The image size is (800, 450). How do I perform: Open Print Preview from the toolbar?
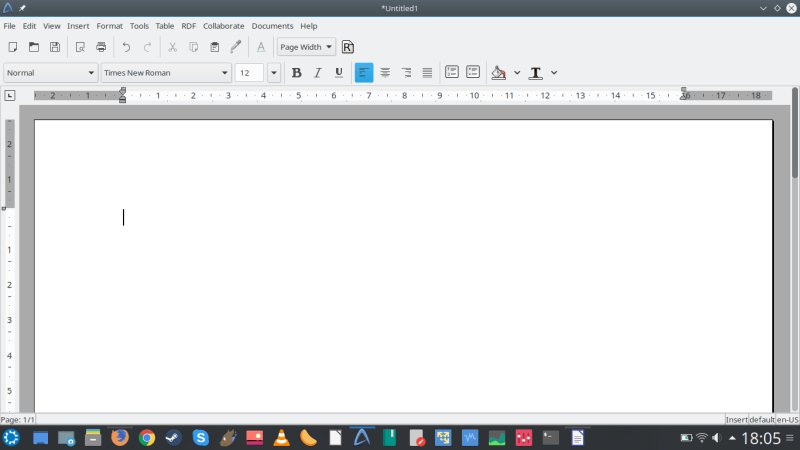coord(80,47)
